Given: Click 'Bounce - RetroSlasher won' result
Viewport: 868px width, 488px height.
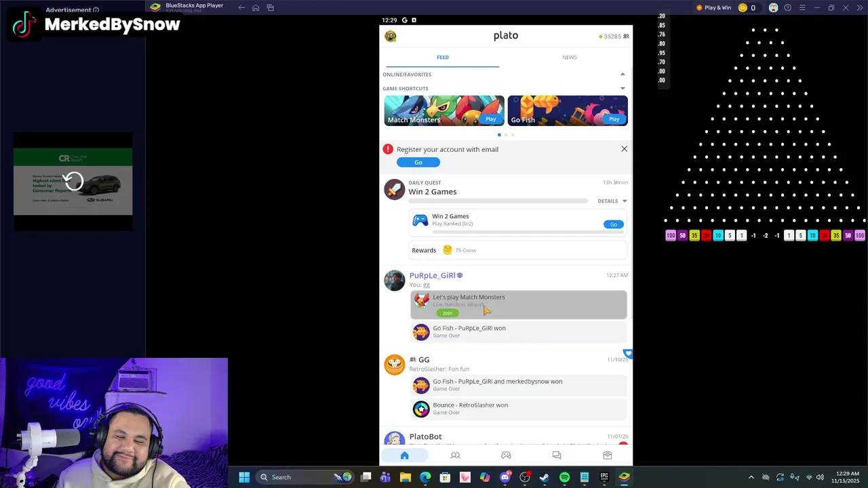Looking at the screenshot, I should click(518, 409).
